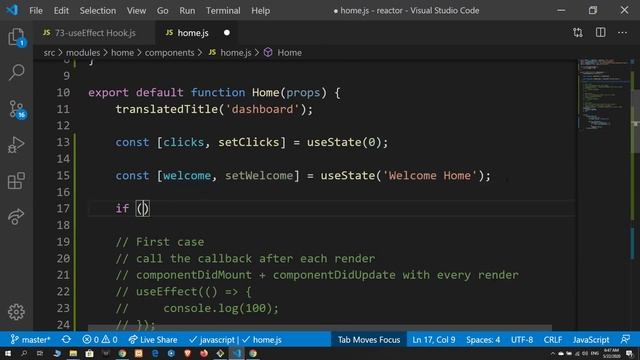This screenshot has width=640, height=360.
Task: Open File Explorer from the taskbar
Action: coord(73,353)
